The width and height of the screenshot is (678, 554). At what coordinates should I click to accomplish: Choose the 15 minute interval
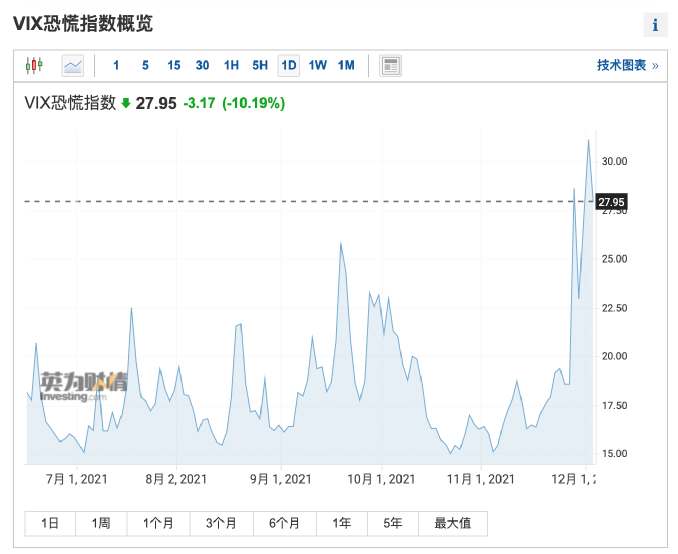pyautogui.click(x=174, y=65)
